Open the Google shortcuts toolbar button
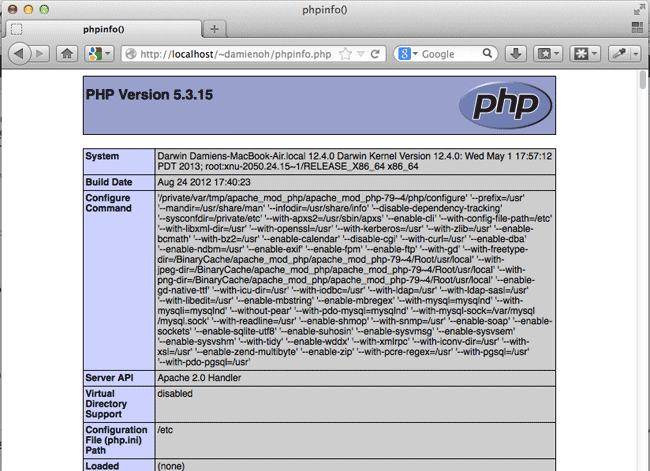 99,54
